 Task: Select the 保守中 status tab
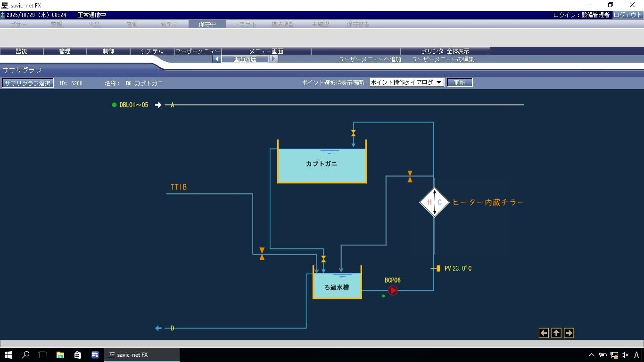click(207, 24)
